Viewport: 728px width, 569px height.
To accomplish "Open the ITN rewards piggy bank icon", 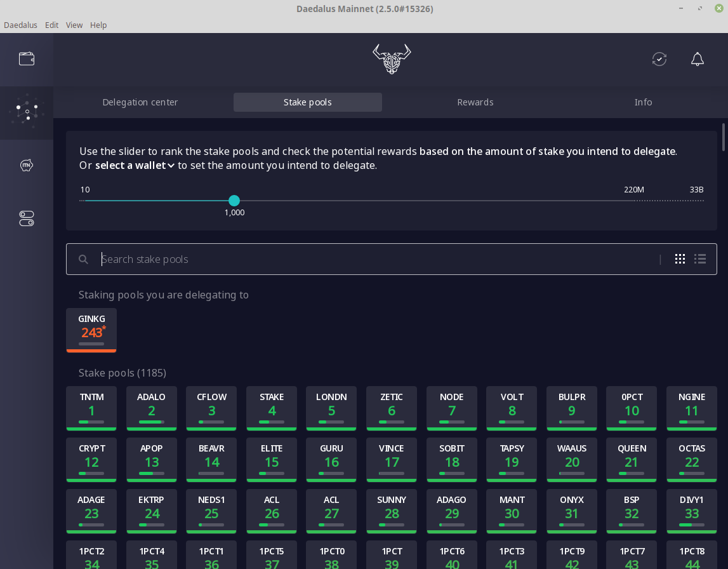I will pyautogui.click(x=27, y=165).
